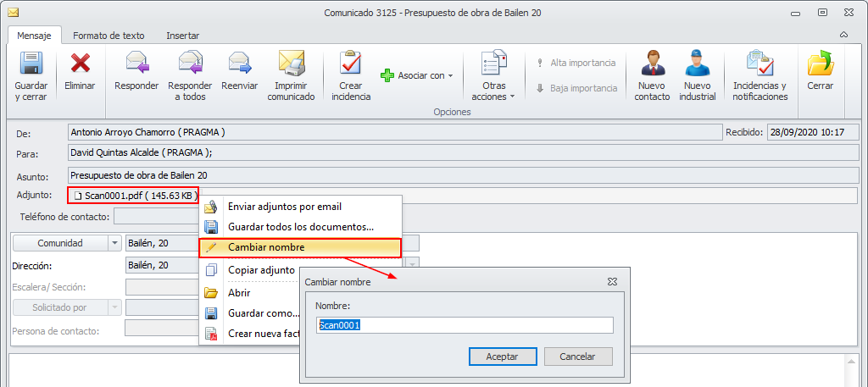
Task: Collapse the ribbon with the chevron
Action: [x=843, y=35]
